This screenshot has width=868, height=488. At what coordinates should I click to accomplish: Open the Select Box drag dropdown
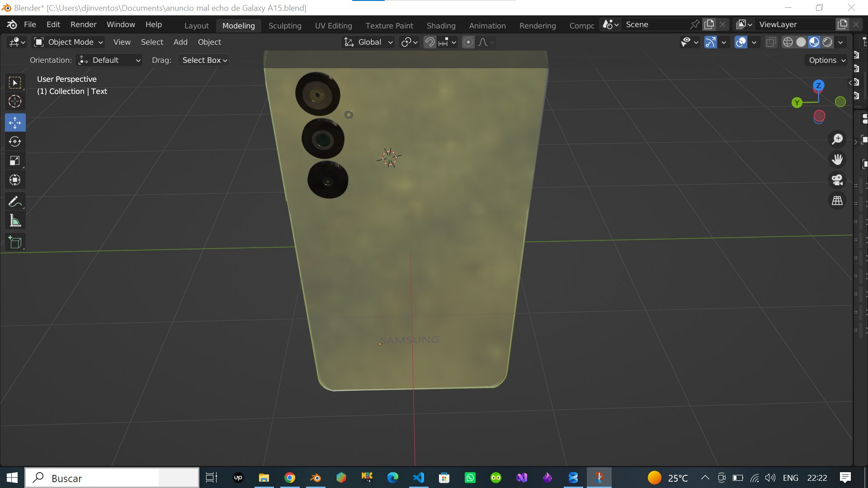[203, 60]
